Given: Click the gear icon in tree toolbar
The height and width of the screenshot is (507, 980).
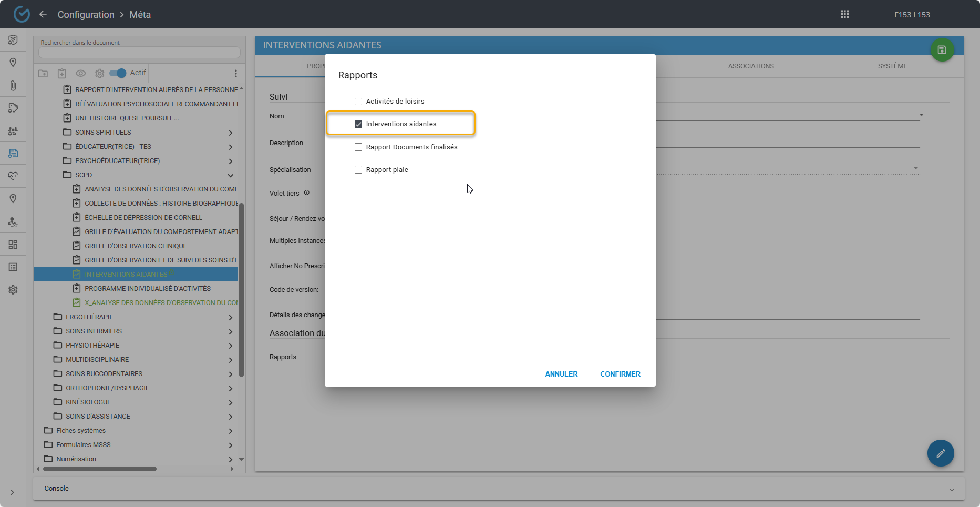Looking at the screenshot, I should [99, 73].
